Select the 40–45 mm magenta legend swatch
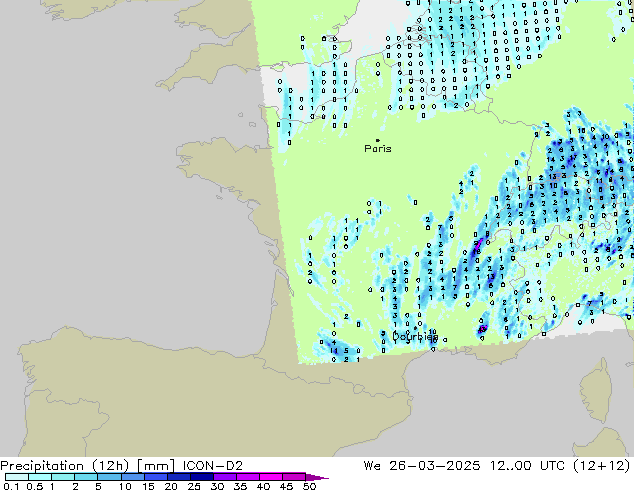 pyautogui.click(x=271, y=477)
